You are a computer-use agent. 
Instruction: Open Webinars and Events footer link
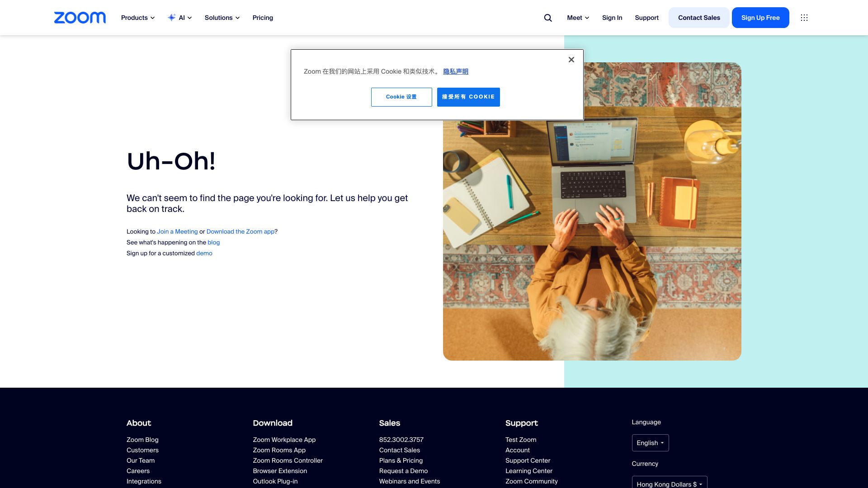410,481
